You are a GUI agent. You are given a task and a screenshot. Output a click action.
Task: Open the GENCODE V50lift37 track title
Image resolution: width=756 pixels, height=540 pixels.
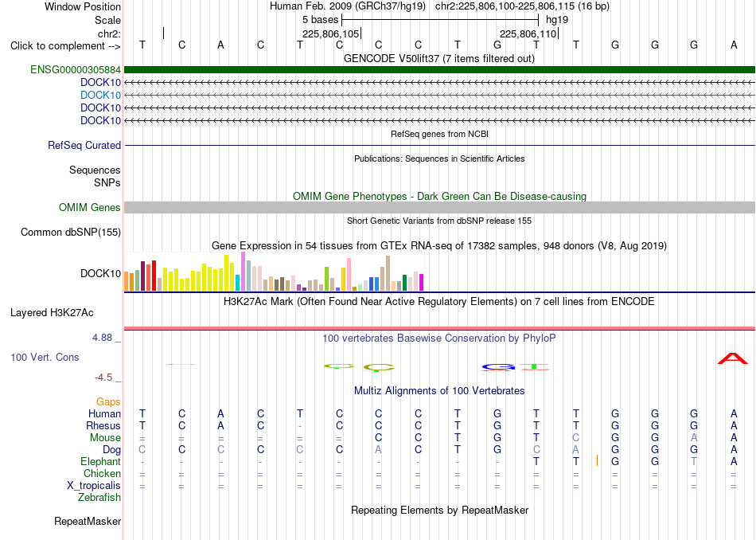(438, 58)
